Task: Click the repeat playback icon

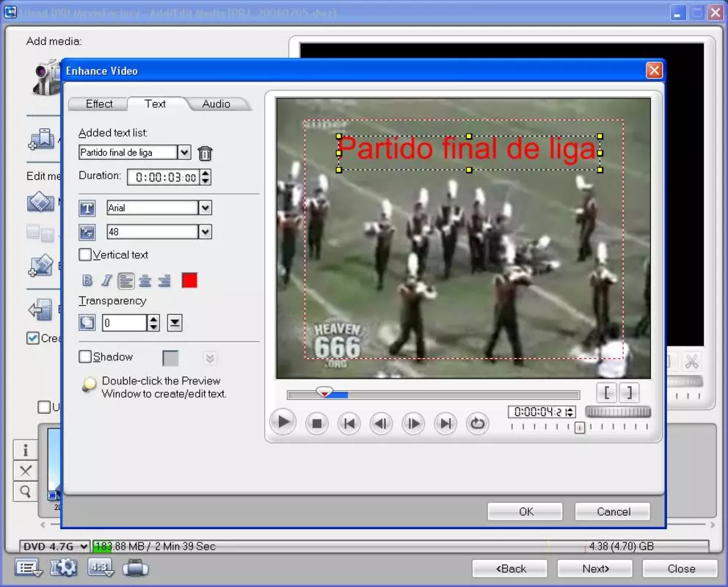Action: pyautogui.click(x=477, y=423)
